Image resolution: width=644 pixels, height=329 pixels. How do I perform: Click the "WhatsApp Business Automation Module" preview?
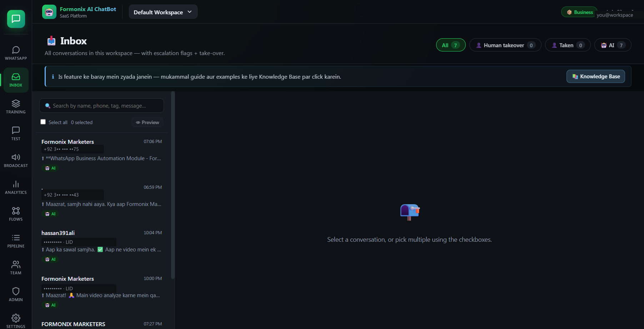click(101, 158)
